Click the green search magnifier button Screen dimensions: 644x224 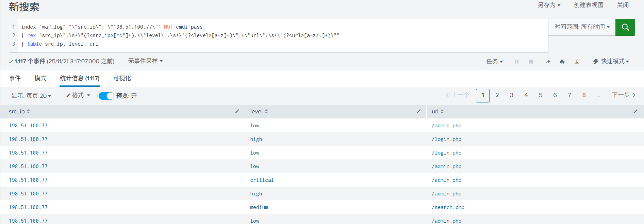625,27
